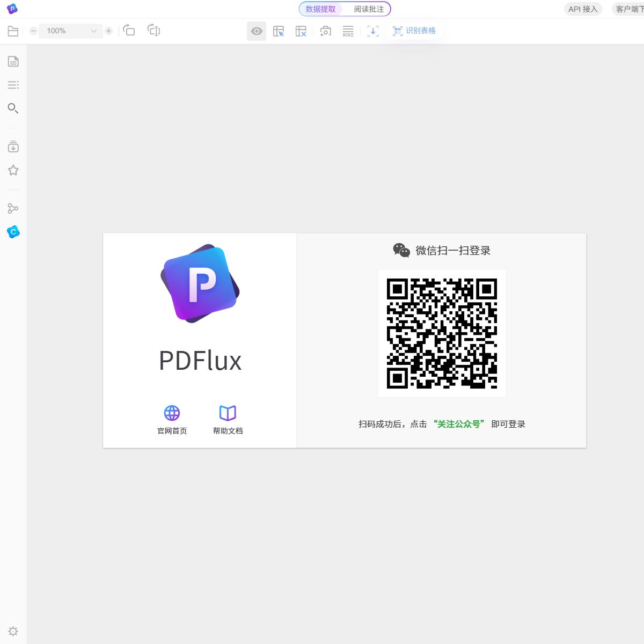The image size is (644, 644).
Task: Open the outline list panel in sidebar
Action: pos(13,85)
